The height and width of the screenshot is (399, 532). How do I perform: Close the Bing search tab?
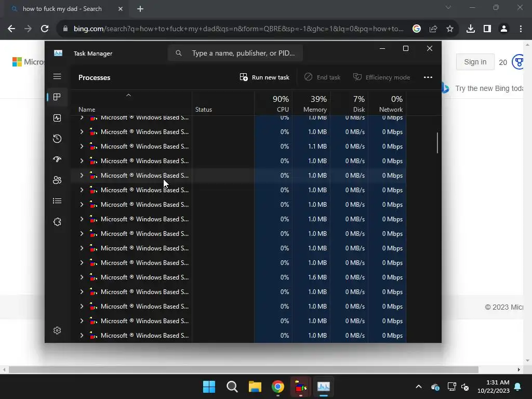pyautogui.click(x=121, y=9)
